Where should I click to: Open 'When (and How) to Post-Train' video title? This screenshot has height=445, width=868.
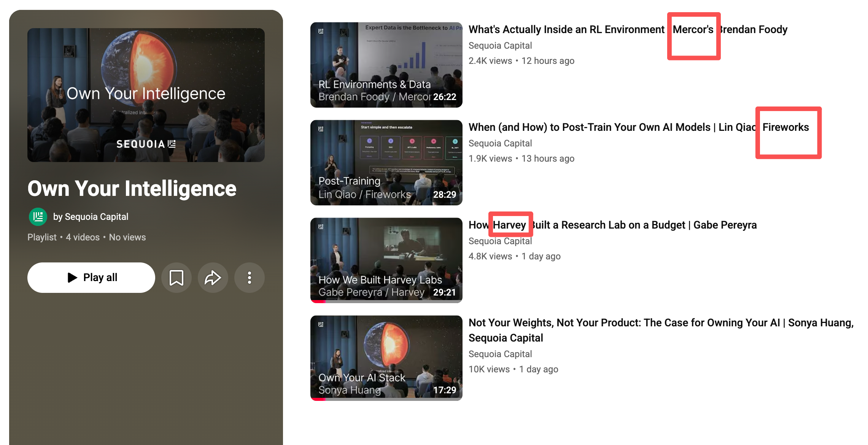(639, 127)
